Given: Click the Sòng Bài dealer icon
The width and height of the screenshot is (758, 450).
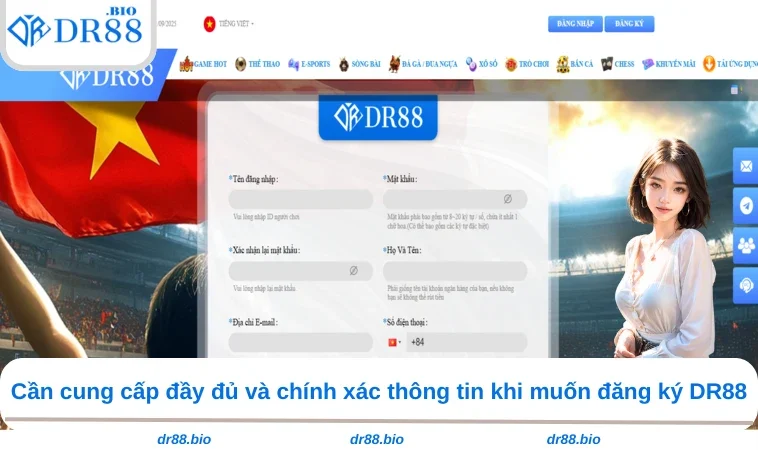Looking at the screenshot, I should click(x=344, y=64).
